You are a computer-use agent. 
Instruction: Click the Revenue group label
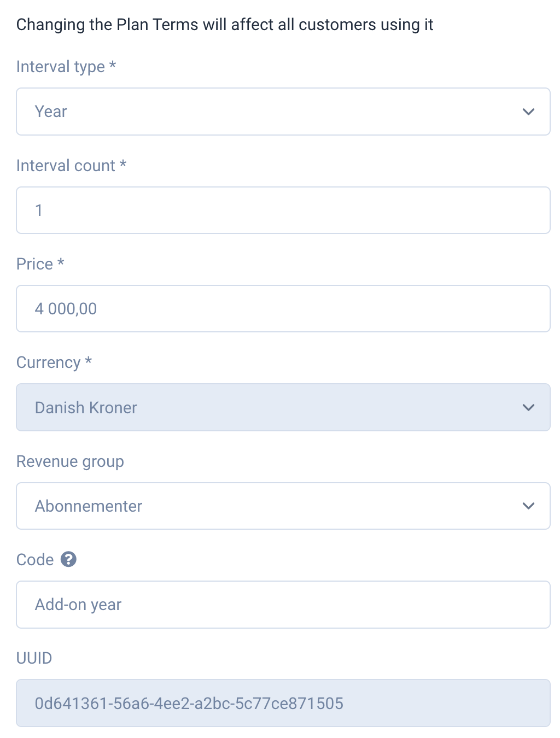tap(70, 461)
